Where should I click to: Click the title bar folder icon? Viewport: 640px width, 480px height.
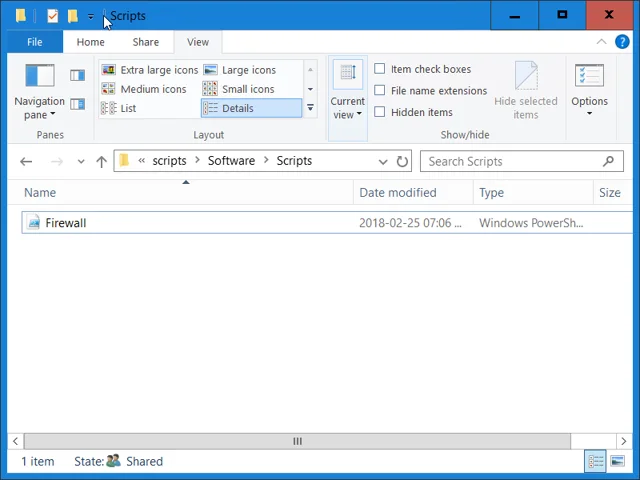tap(21, 16)
